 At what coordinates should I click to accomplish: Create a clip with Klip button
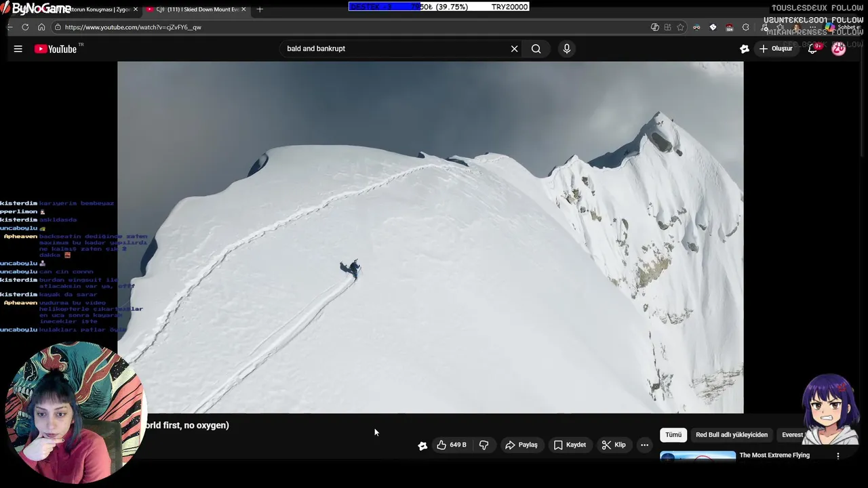(614, 445)
